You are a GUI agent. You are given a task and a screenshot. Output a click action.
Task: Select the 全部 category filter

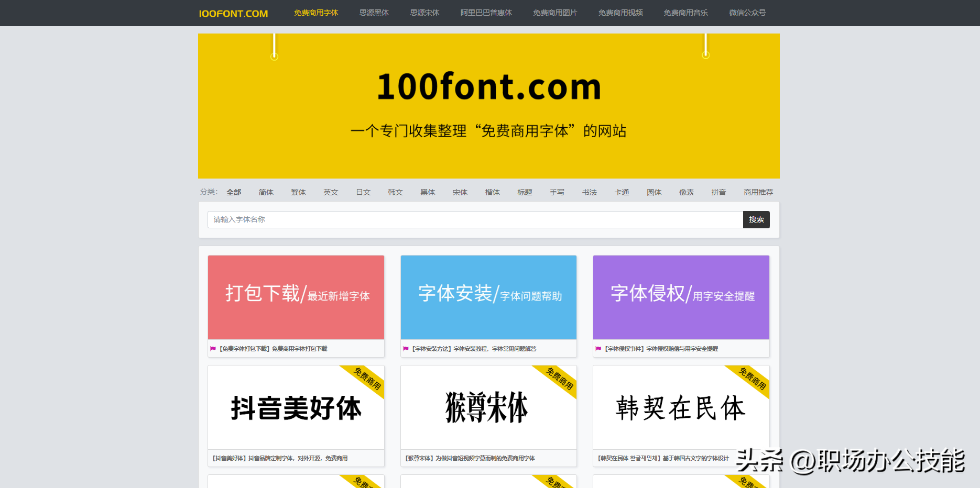(234, 192)
